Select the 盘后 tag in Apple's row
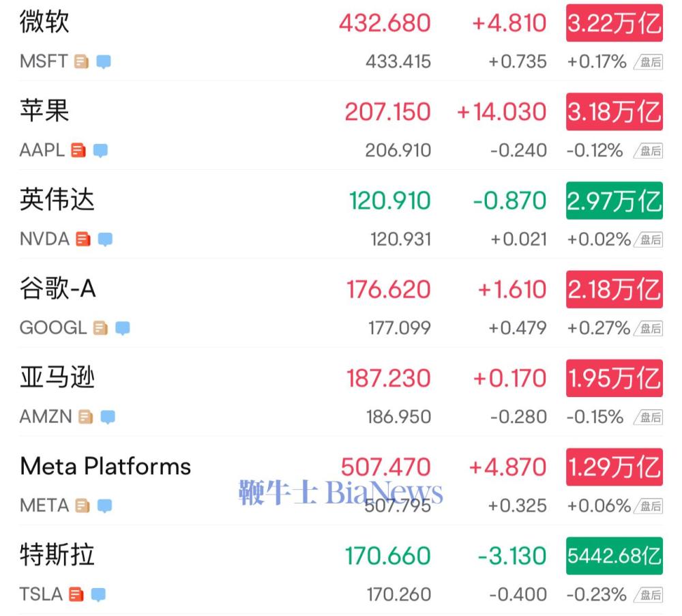This screenshot has width=682, height=616. coord(648,151)
